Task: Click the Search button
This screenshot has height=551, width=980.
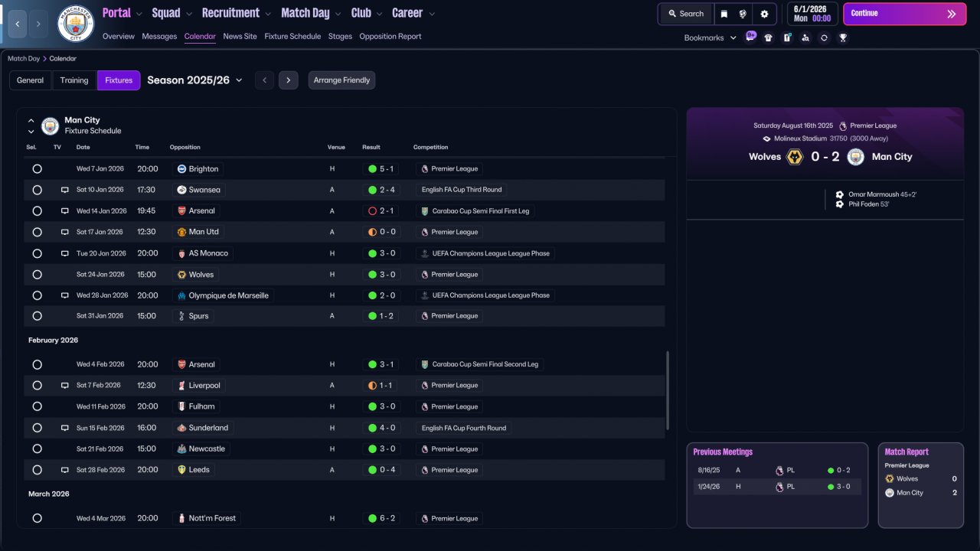Action: click(686, 14)
